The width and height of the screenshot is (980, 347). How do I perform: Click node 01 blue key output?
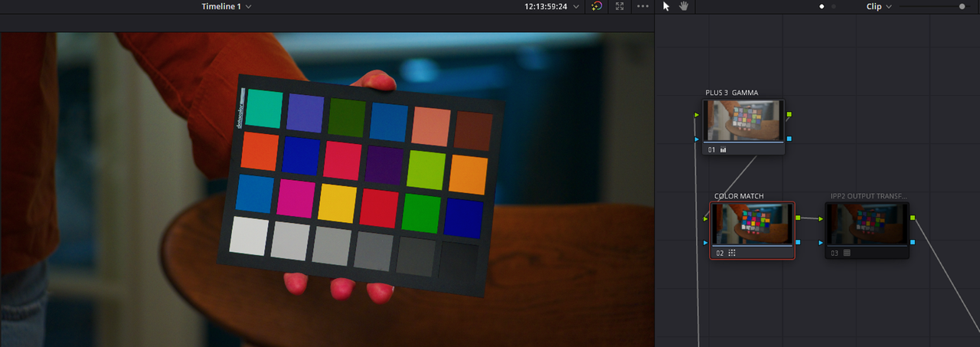coord(789,139)
